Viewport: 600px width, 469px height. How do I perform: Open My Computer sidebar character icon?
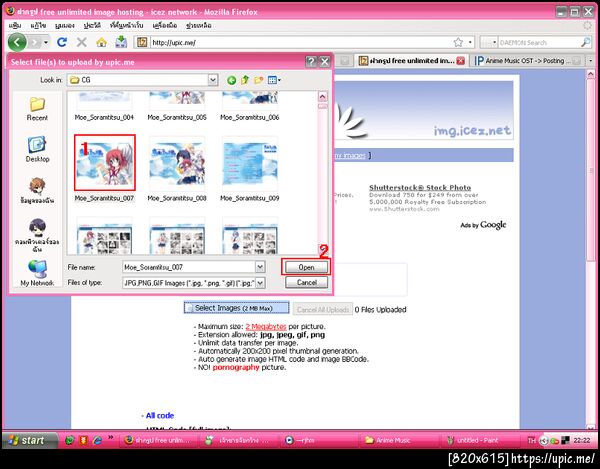click(38, 235)
